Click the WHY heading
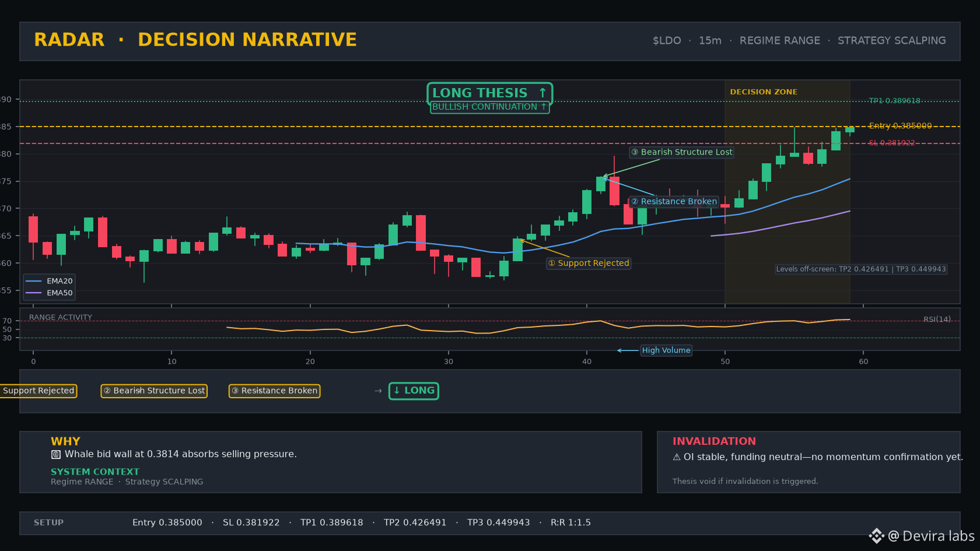The width and height of the screenshot is (980, 551). coord(65,441)
